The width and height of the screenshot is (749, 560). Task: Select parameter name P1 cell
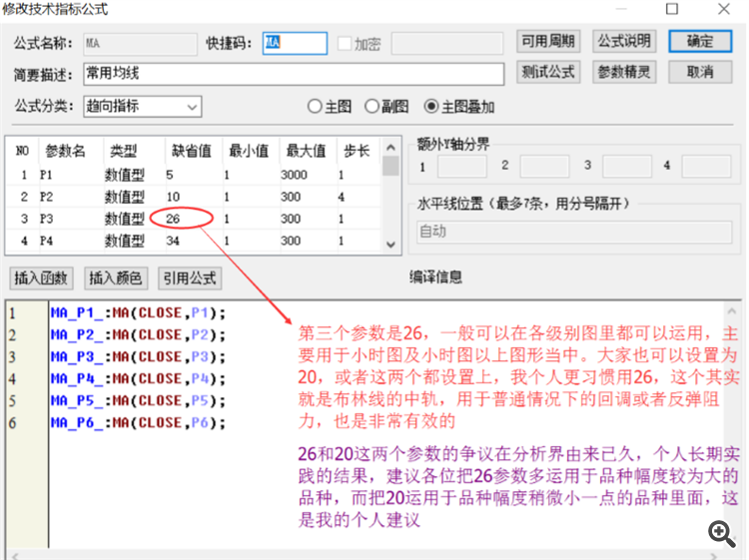[46, 175]
